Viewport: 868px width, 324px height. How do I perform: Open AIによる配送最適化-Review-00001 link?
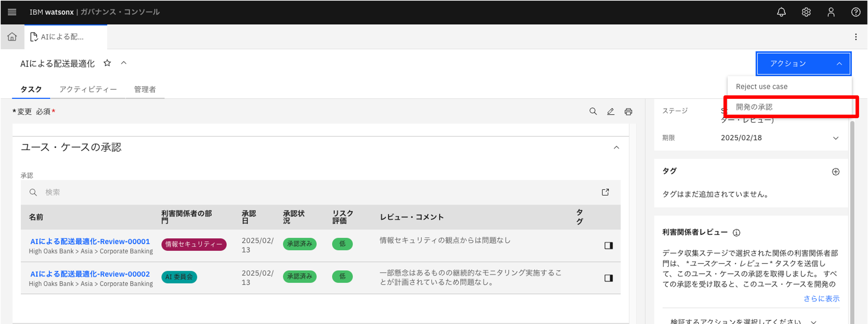click(x=90, y=241)
